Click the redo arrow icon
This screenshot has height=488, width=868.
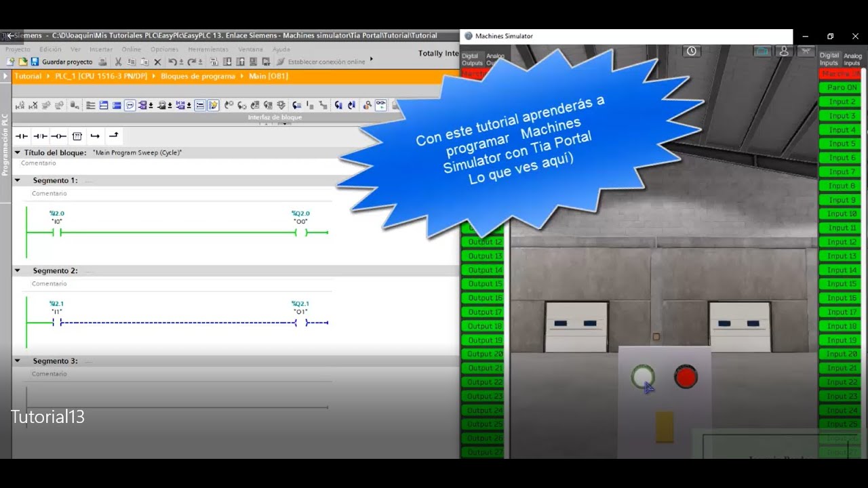tap(192, 62)
